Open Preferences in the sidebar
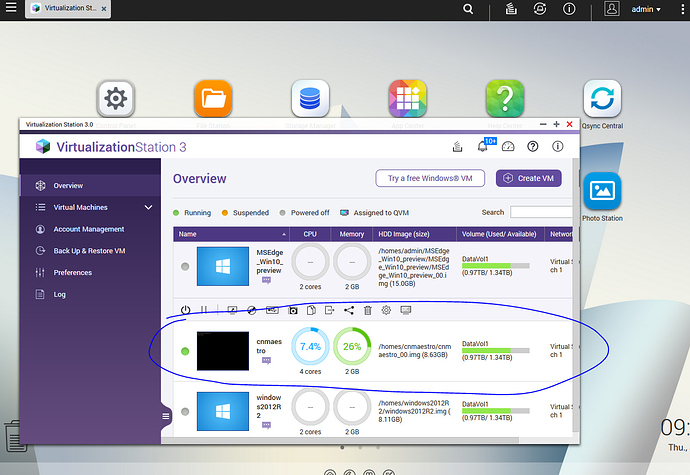Viewport: 690px width, 475px height. coord(90,272)
